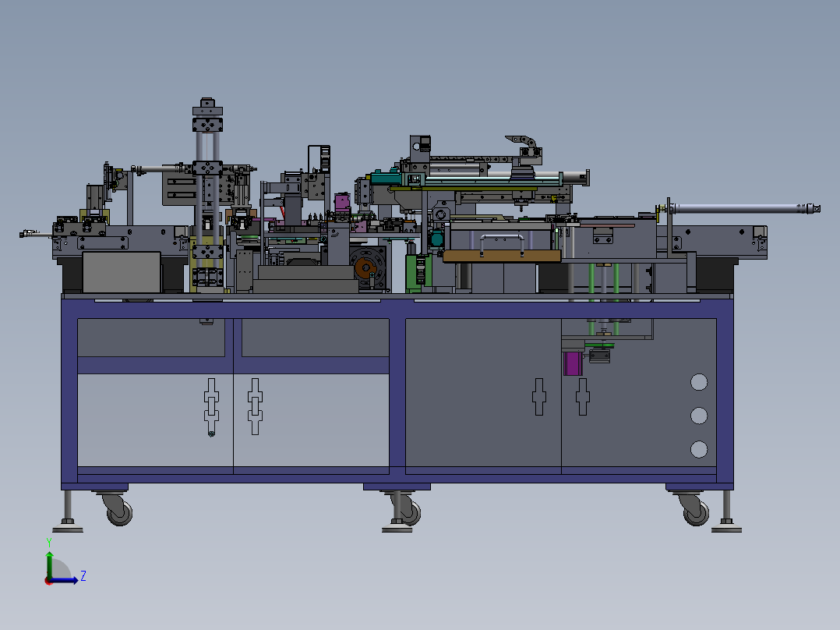The image size is (840, 630).
Task: Select the far-right leveling foot pad
Action: click(726, 528)
